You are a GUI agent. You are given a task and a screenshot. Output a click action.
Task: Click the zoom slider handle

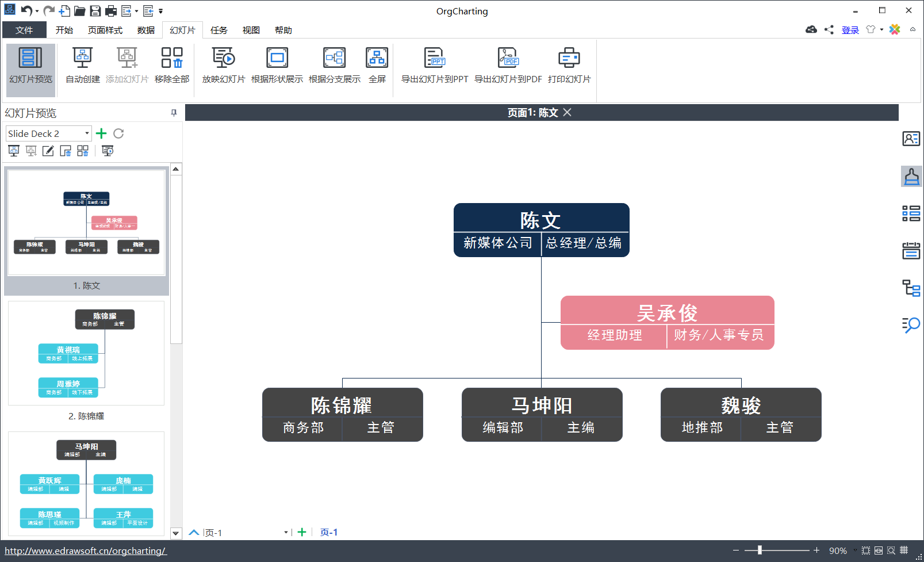point(760,550)
